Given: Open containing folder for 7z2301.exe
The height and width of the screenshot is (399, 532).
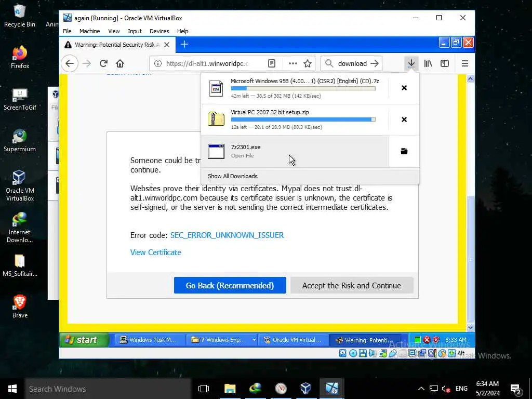Looking at the screenshot, I should click(x=404, y=151).
